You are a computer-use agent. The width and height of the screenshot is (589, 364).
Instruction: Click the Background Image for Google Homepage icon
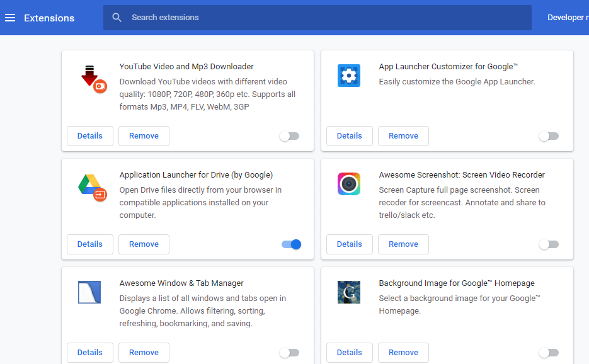point(349,292)
